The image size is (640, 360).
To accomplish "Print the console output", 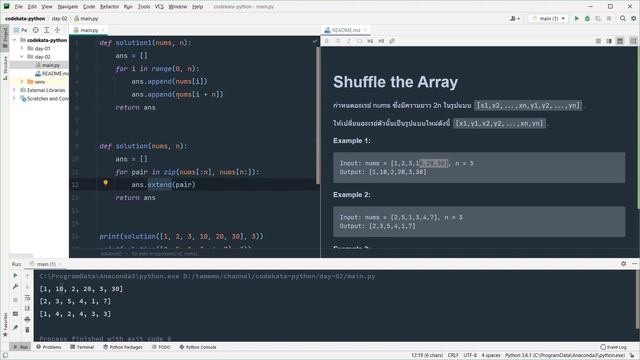I will point(27,319).
